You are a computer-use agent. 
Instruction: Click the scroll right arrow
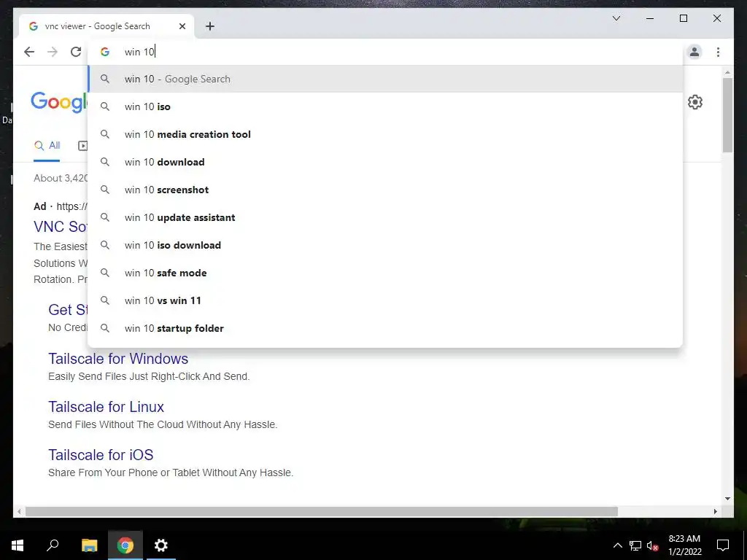click(x=716, y=511)
